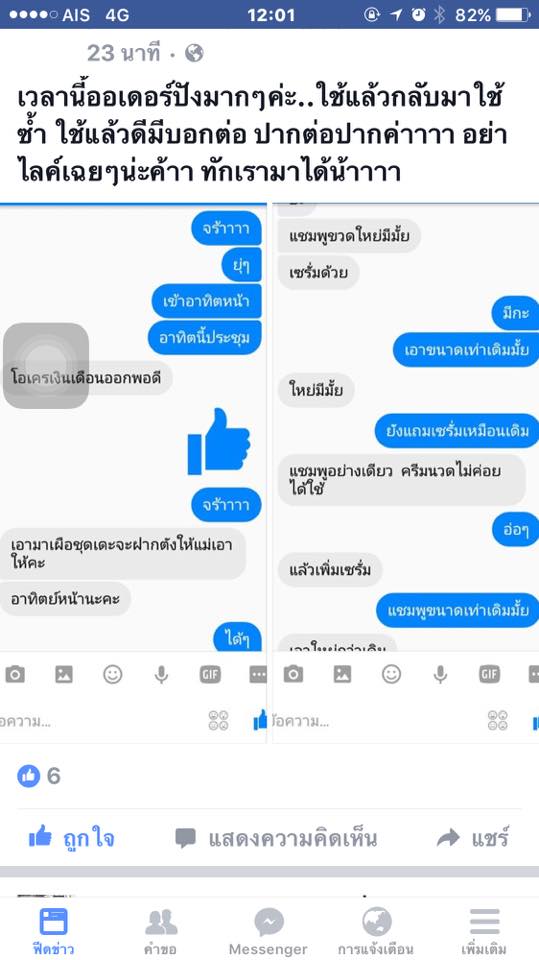Tap the camera icon in left chat
This screenshot has width=539, height=960.
click(15, 674)
